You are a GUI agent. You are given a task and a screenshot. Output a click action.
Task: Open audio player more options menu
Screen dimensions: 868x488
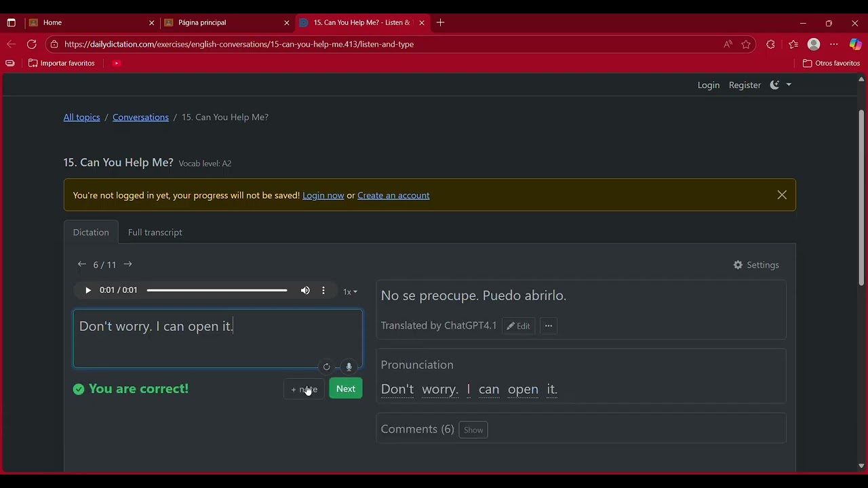(x=323, y=290)
